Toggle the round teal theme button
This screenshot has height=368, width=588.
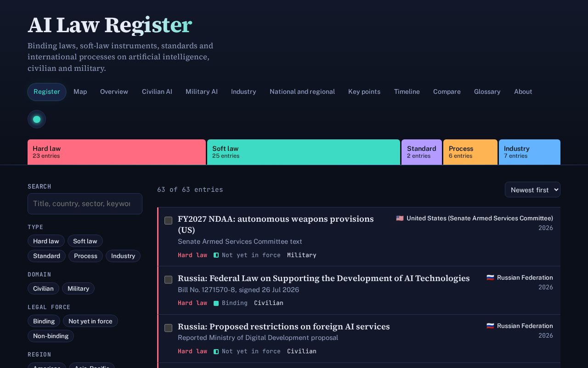click(37, 119)
